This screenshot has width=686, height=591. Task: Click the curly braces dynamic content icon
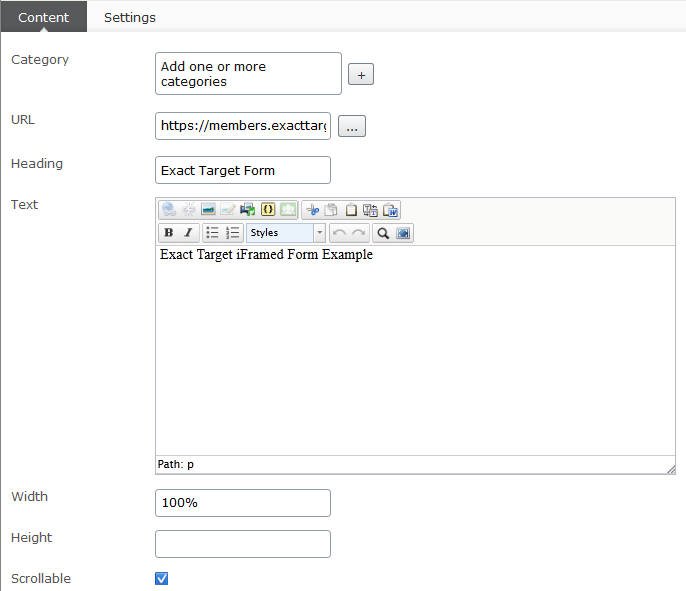pyautogui.click(x=268, y=210)
